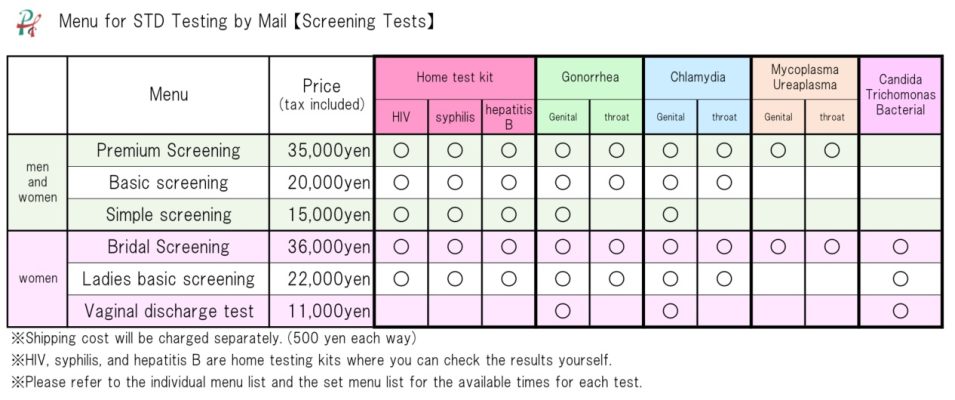Open the Bridal Screening menu item
Viewport: 955px width, 400px height.
[x=169, y=247]
